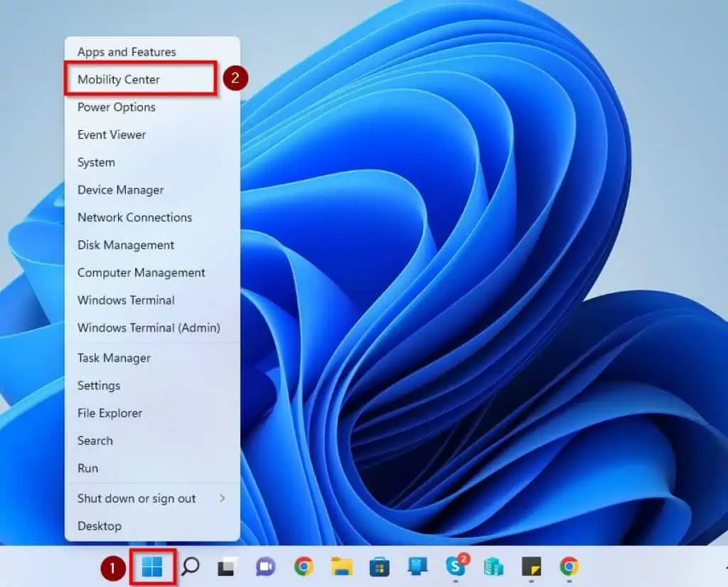Launch Teams Chat from the taskbar

[x=265, y=566]
